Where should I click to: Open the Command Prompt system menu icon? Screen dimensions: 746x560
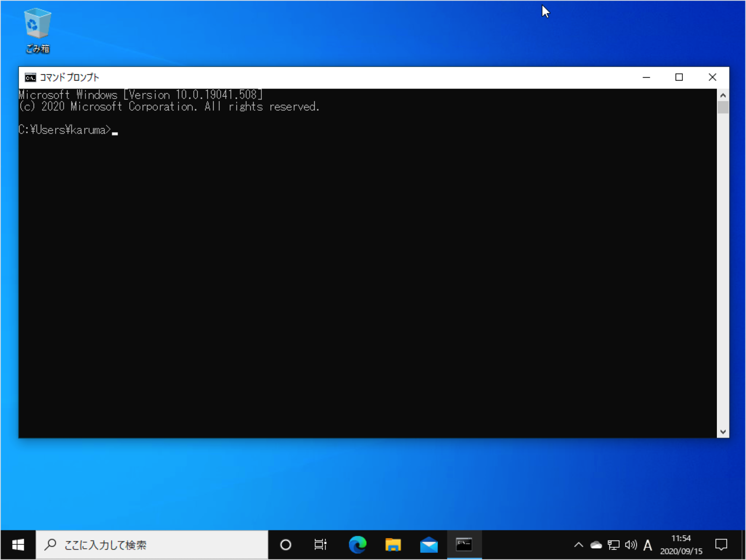tap(30, 77)
